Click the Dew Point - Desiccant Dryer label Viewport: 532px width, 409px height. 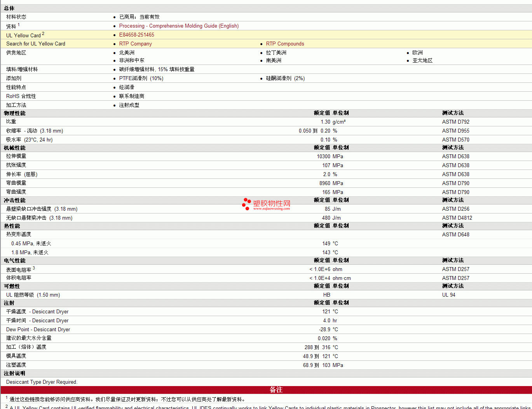pos(38,329)
